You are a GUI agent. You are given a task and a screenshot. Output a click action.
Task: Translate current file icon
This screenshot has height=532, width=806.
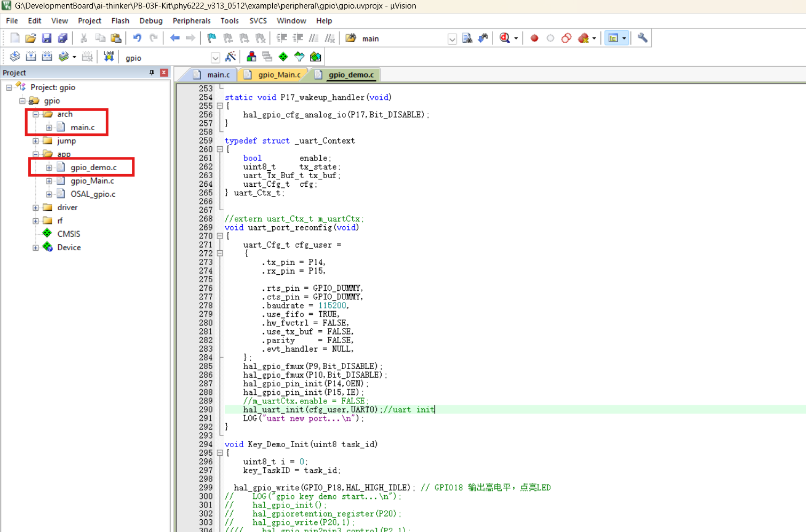15,57
